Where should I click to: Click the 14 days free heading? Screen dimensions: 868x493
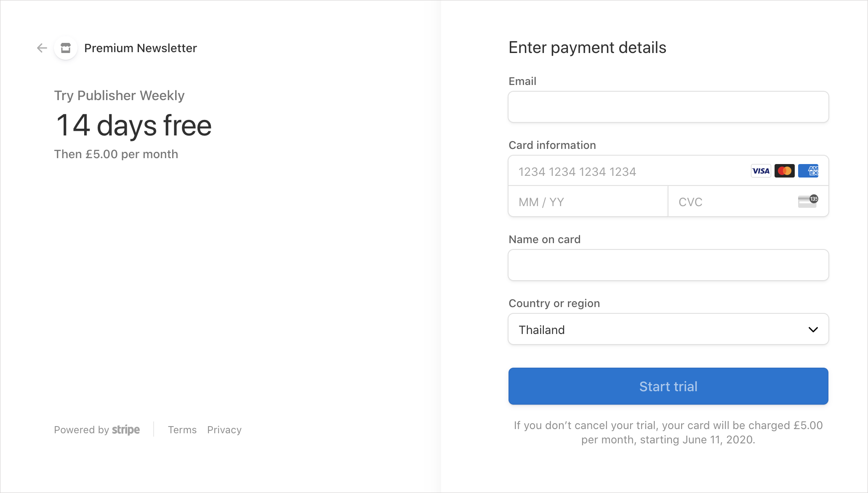133,125
